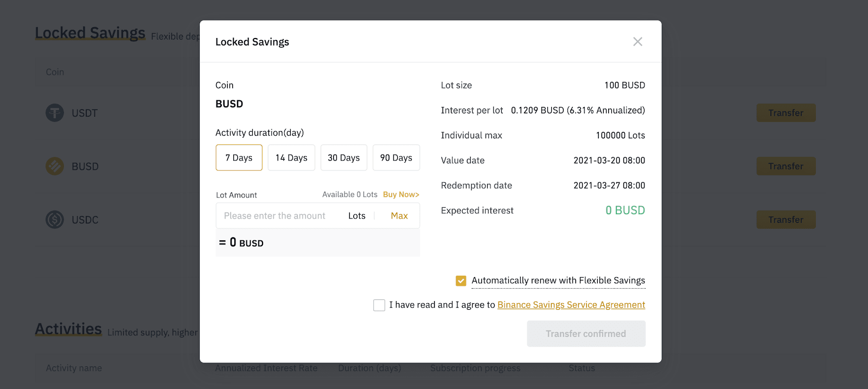Choose the 90 Days duration
Viewport: 868px width, 389px height.
(396, 157)
